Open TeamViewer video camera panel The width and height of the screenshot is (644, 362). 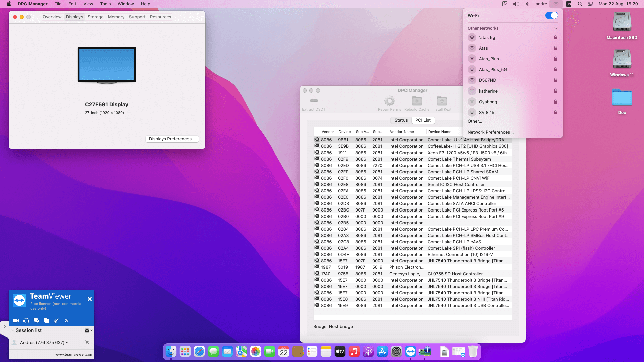click(16, 321)
